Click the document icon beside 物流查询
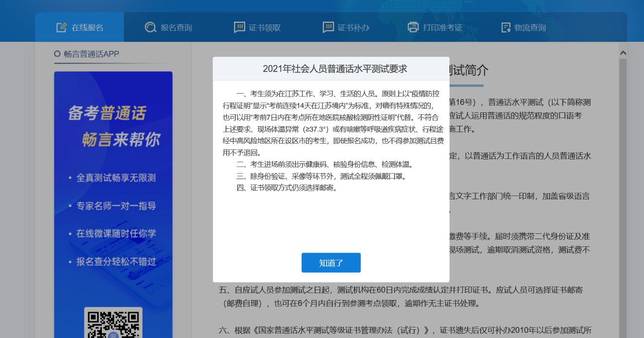Image resolution: width=644 pixels, height=338 pixels. click(x=505, y=27)
